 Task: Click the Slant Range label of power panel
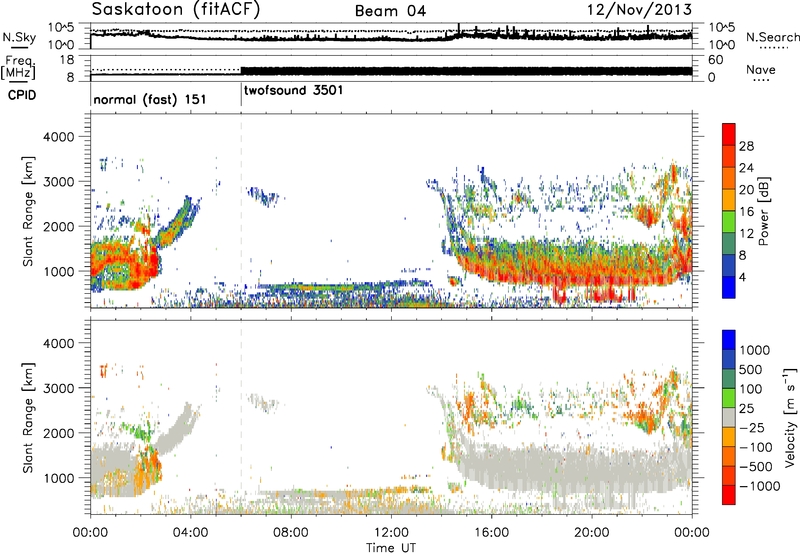tap(28, 211)
